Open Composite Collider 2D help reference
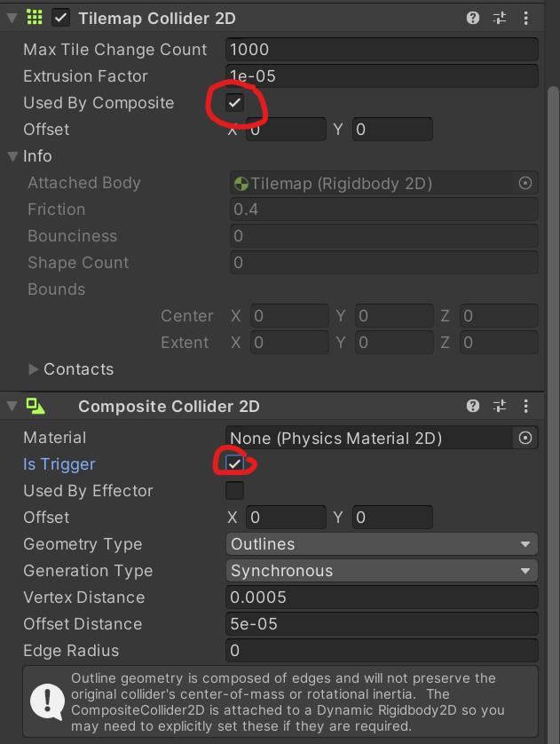The height and width of the screenshot is (744, 560). click(x=472, y=406)
